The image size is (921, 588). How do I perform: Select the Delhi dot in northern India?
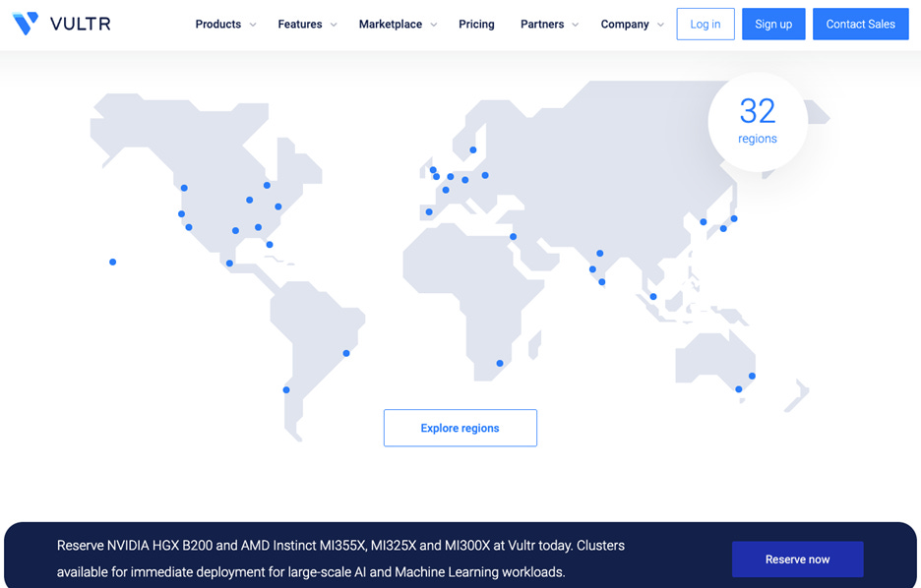(599, 253)
